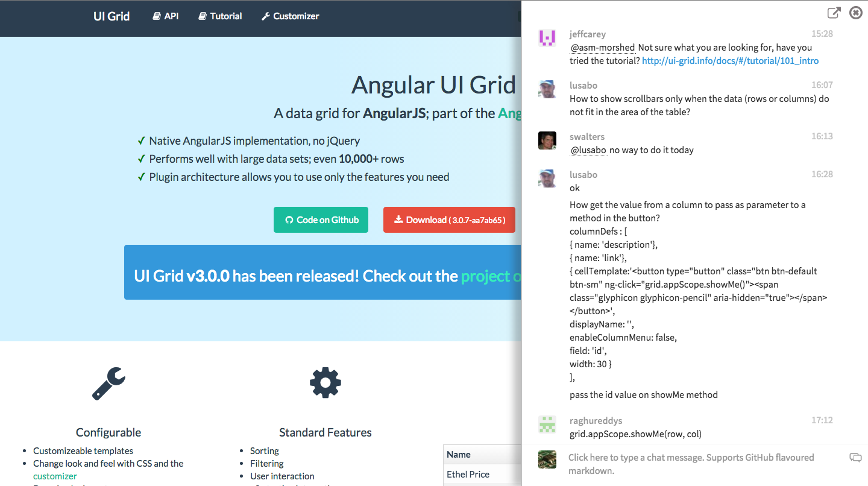868x486 pixels.
Task: Click the Code on Github button
Action: 321,220
